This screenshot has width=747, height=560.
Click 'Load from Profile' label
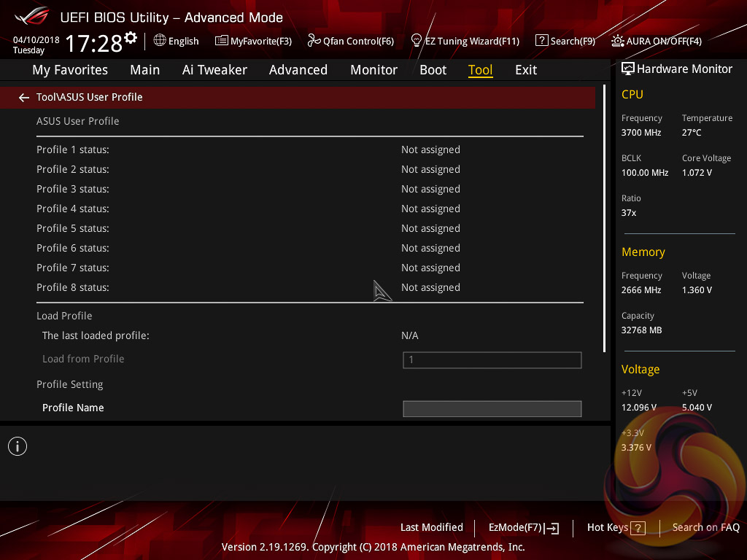tap(83, 359)
